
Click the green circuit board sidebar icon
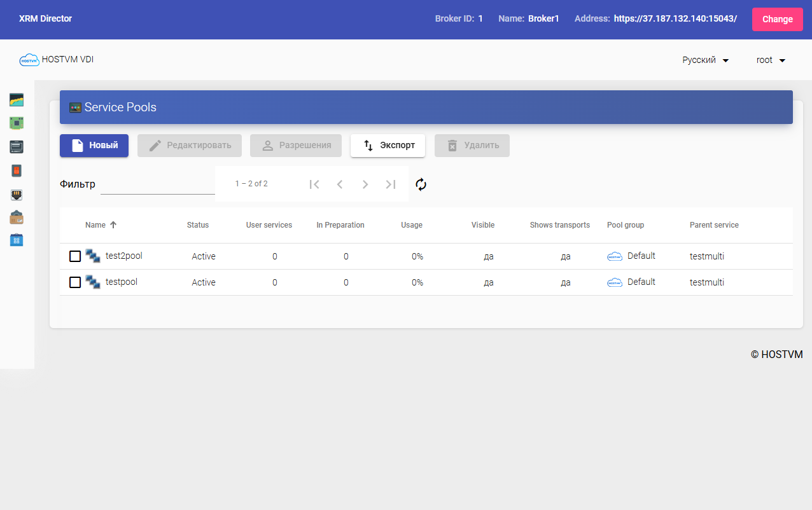click(x=17, y=123)
